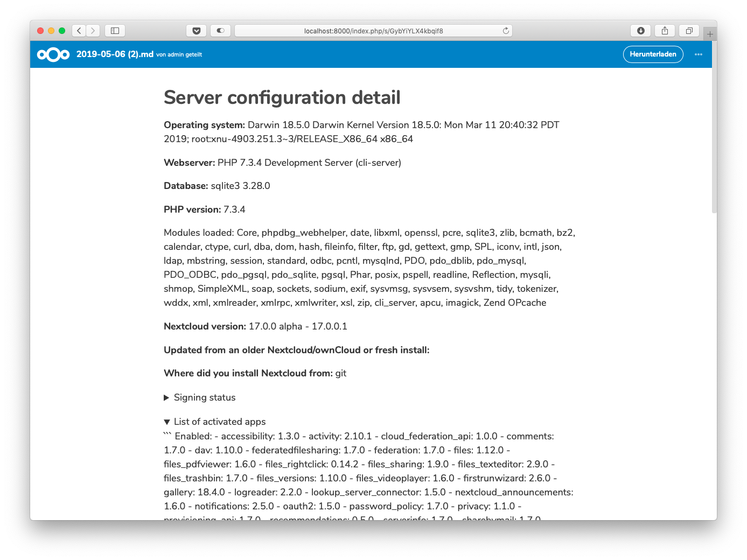Open the Pocket extension icon
The image size is (747, 560).
(197, 31)
